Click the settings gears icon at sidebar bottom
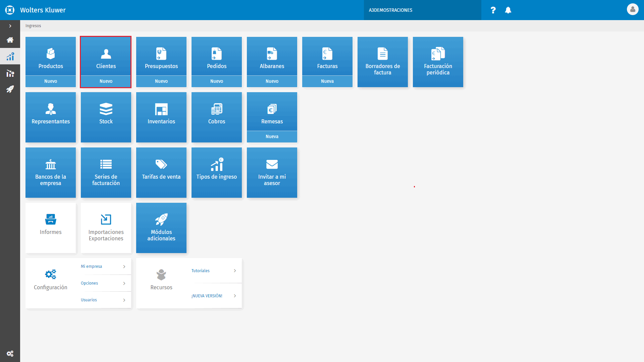Viewport: 644px width, 362px height. (x=10, y=354)
